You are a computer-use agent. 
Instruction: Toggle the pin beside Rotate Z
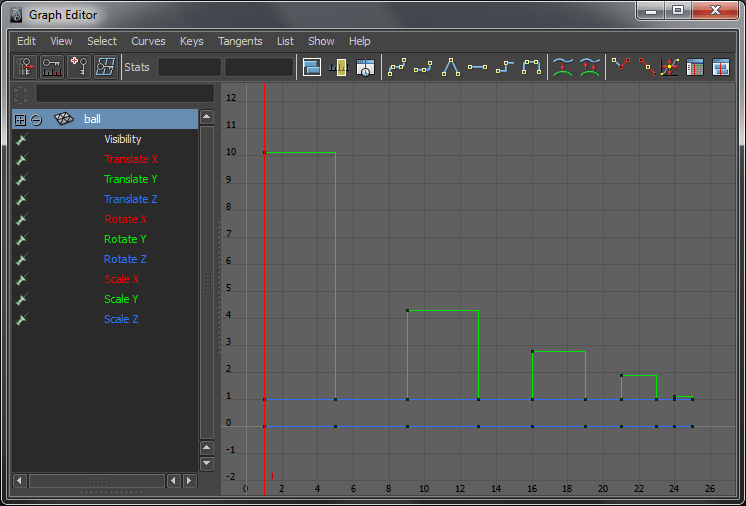[x=22, y=260]
